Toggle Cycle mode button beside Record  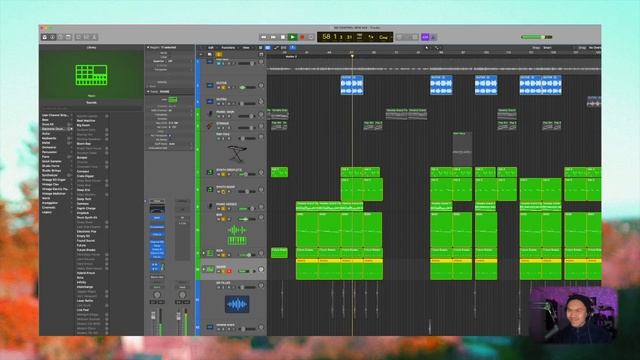[311, 37]
